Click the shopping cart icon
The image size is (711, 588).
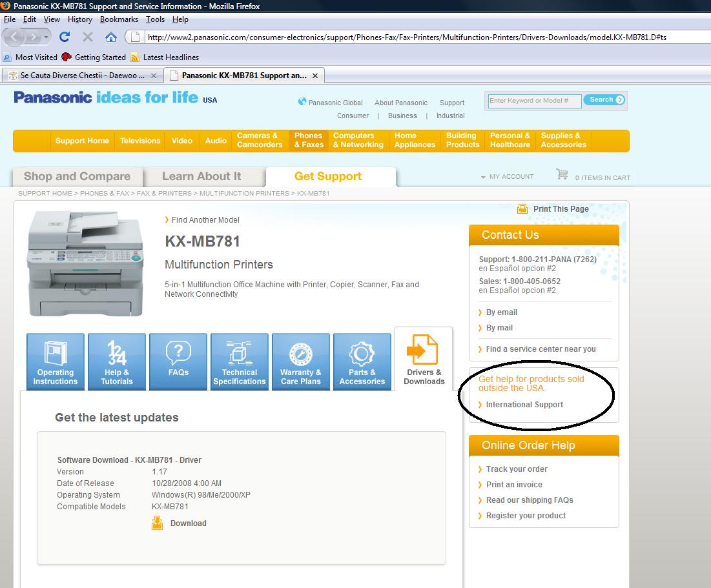click(x=562, y=175)
